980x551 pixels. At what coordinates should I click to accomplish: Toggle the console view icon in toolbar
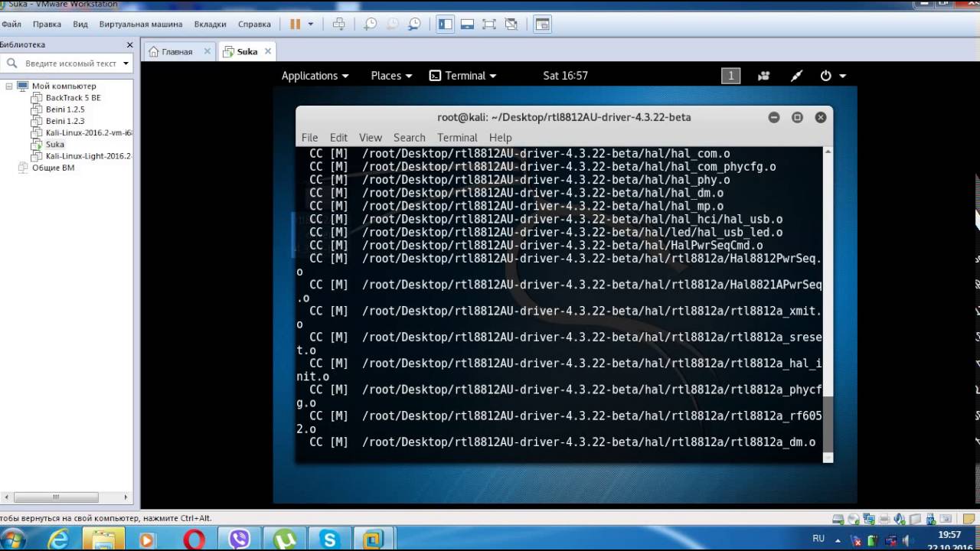(542, 24)
